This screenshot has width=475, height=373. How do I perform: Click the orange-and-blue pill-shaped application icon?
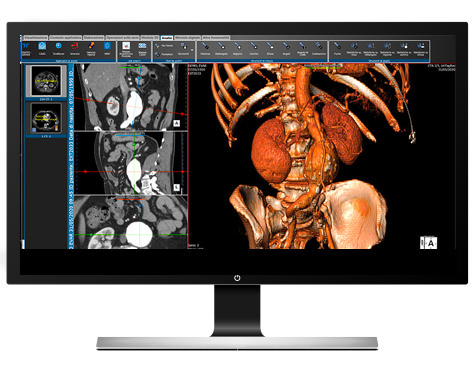(x=91, y=48)
